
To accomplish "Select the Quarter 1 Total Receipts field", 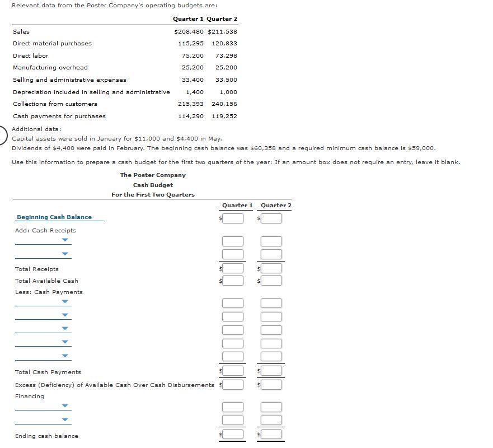I will (x=232, y=269).
